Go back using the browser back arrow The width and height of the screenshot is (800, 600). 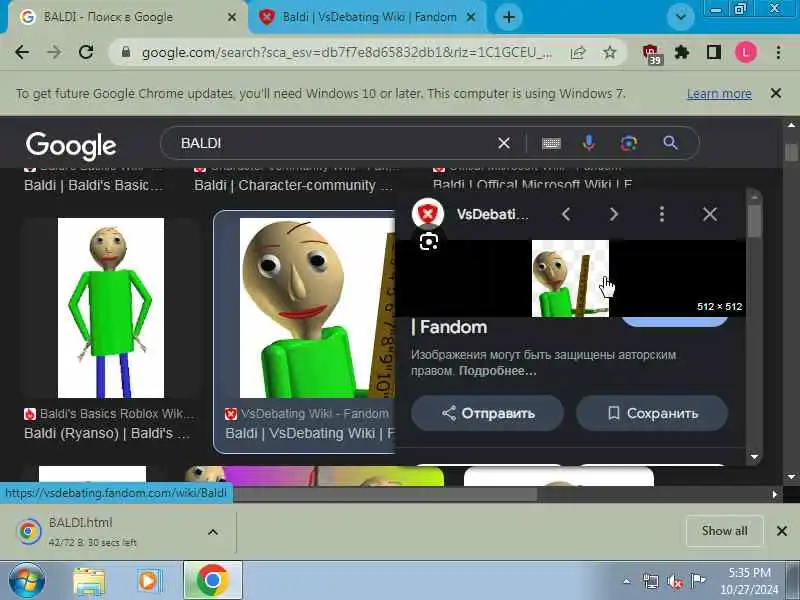[x=22, y=52]
